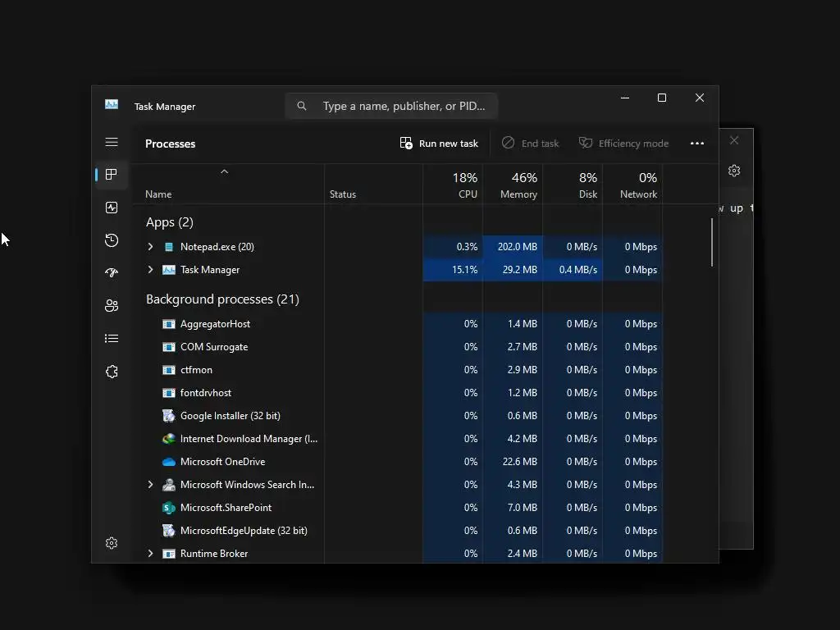Click the Google Installer icon
840x630 pixels.
pos(169,416)
